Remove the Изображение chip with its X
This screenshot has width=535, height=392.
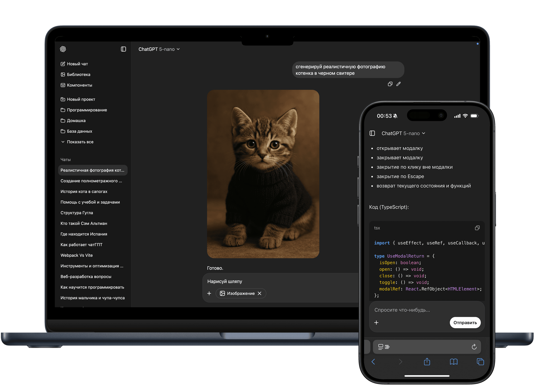coord(260,293)
